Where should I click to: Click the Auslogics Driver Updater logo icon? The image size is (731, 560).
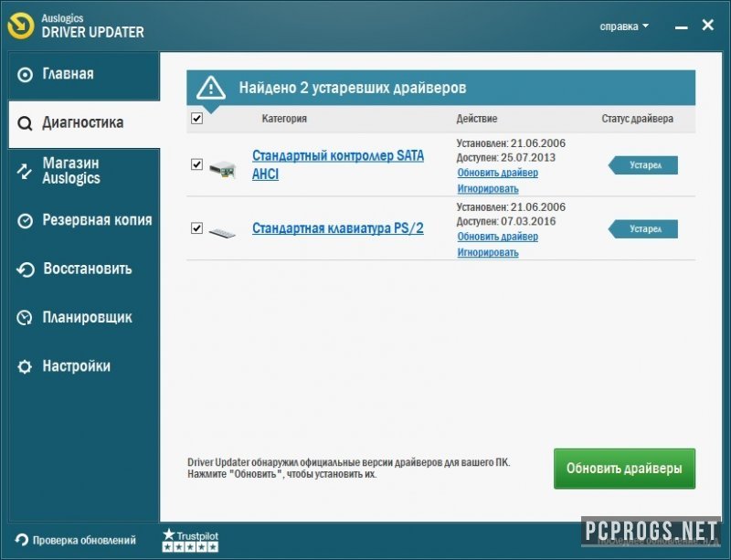coord(21,26)
